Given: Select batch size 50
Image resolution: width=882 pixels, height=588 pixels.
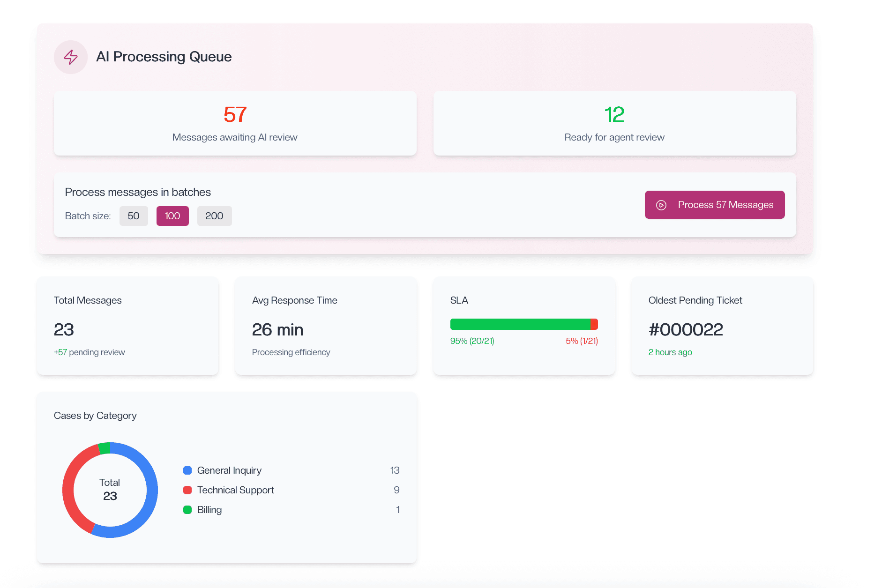Looking at the screenshot, I should [134, 216].
